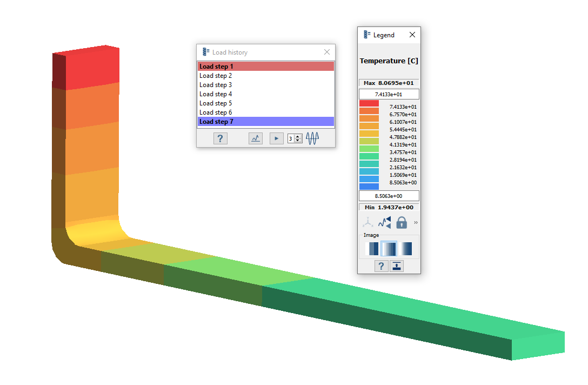
Task: Open the Legend help button
Action: [382, 265]
